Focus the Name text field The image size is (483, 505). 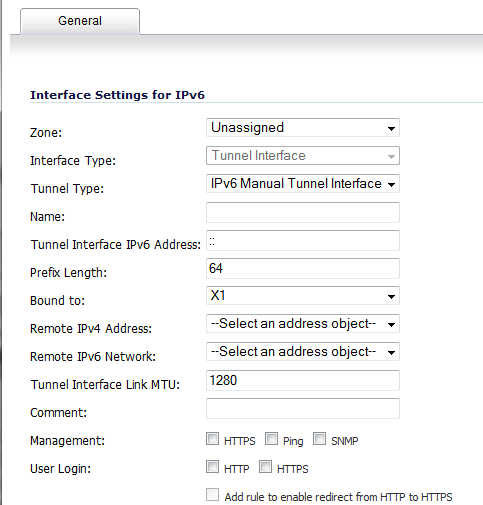303,212
